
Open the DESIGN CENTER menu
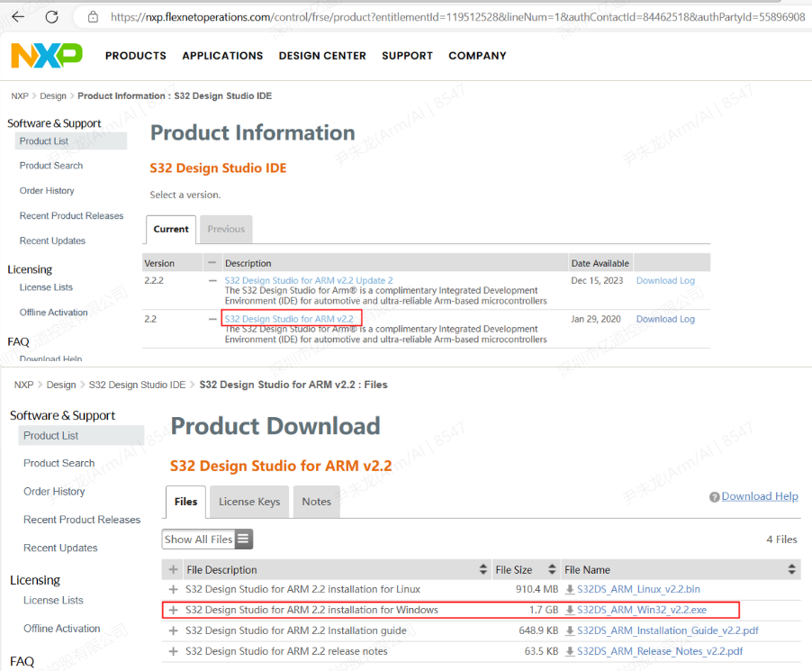pyautogui.click(x=322, y=56)
